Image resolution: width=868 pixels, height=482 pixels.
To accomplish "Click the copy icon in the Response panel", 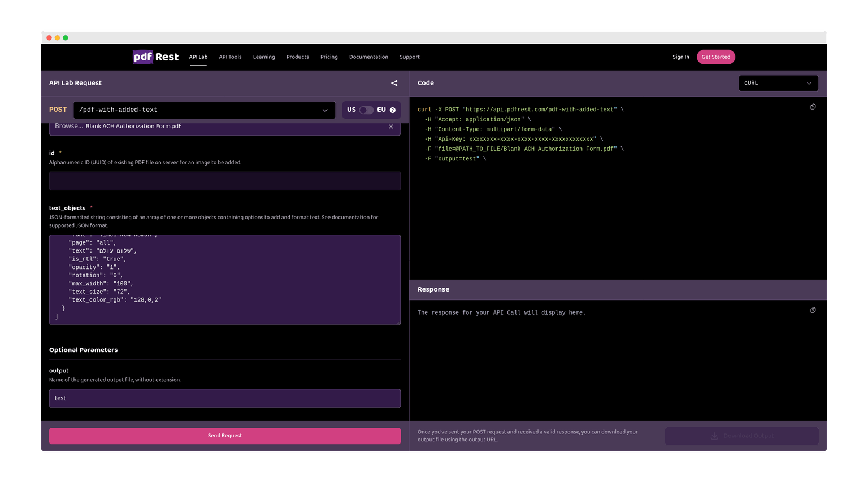I will pos(813,310).
